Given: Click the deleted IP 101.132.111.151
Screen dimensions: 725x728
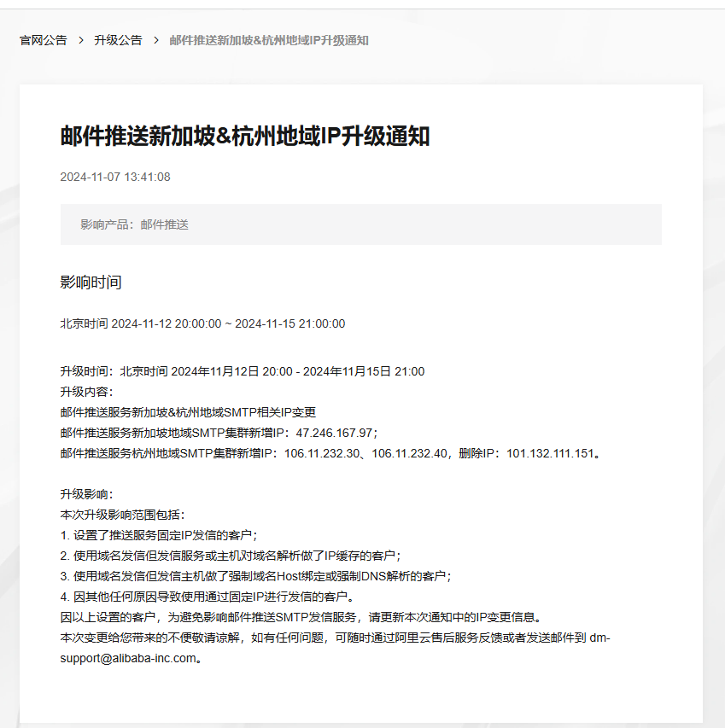Looking at the screenshot, I should [x=550, y=453].
